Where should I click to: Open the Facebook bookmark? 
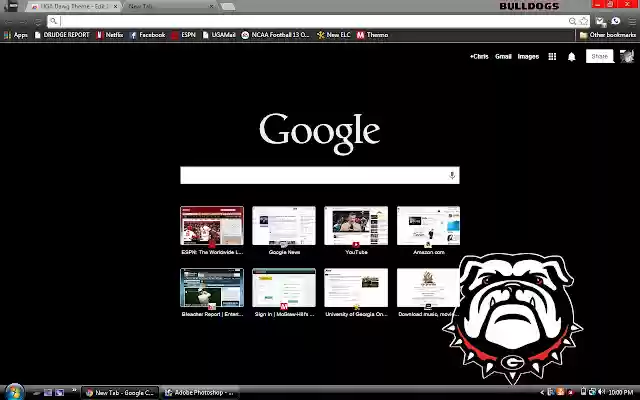pos(147,35)
